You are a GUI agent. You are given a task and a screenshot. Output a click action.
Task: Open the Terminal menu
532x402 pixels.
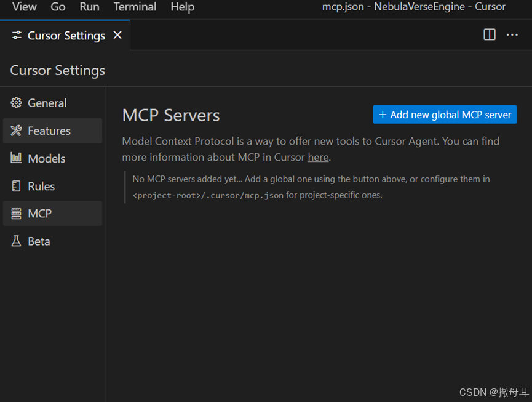(x=135, y=6)
